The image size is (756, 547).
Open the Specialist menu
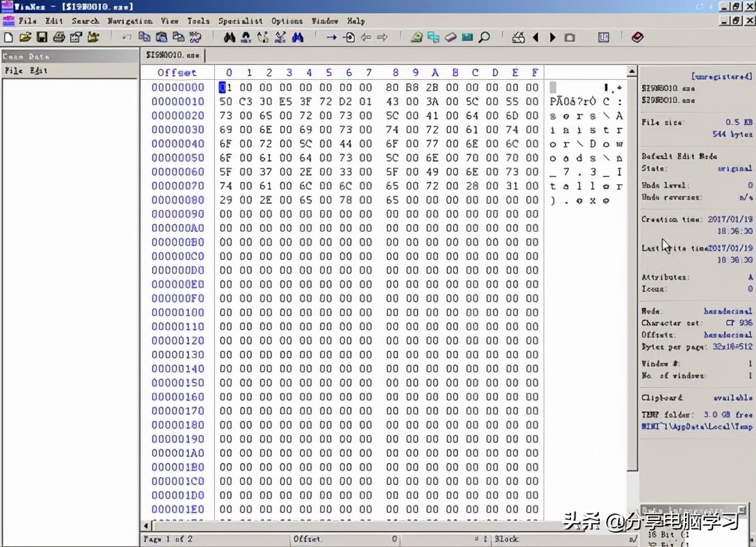(240, 21)
